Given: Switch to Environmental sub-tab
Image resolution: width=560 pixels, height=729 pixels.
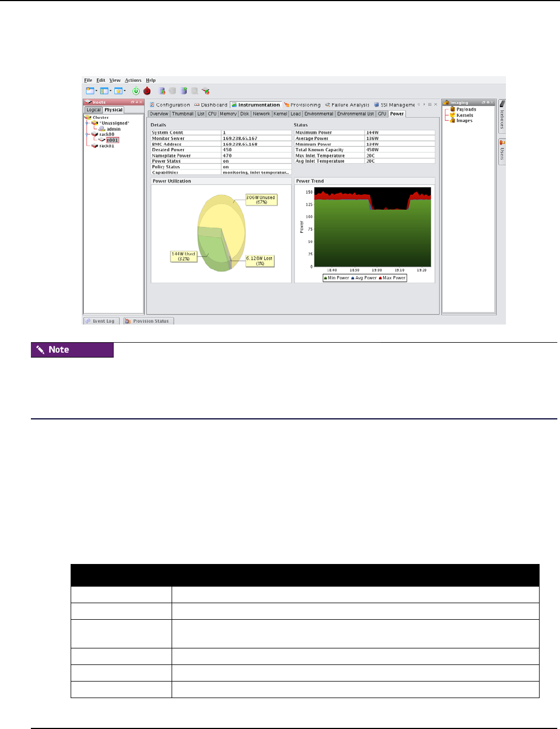Looking at the screenshot, I should click(x=319, y=114).
